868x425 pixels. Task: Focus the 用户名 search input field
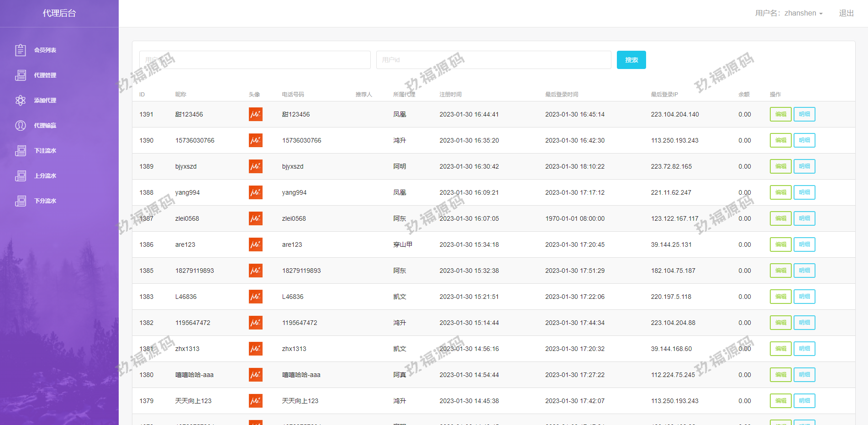pos(255,60)
